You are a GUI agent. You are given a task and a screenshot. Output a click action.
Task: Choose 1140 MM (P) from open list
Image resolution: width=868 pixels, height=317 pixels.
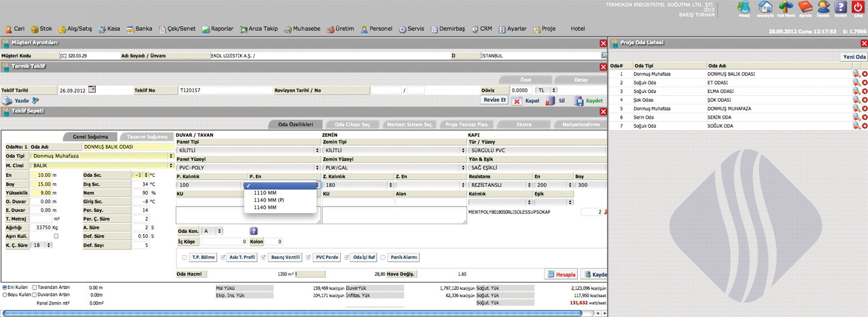(269, 200)
